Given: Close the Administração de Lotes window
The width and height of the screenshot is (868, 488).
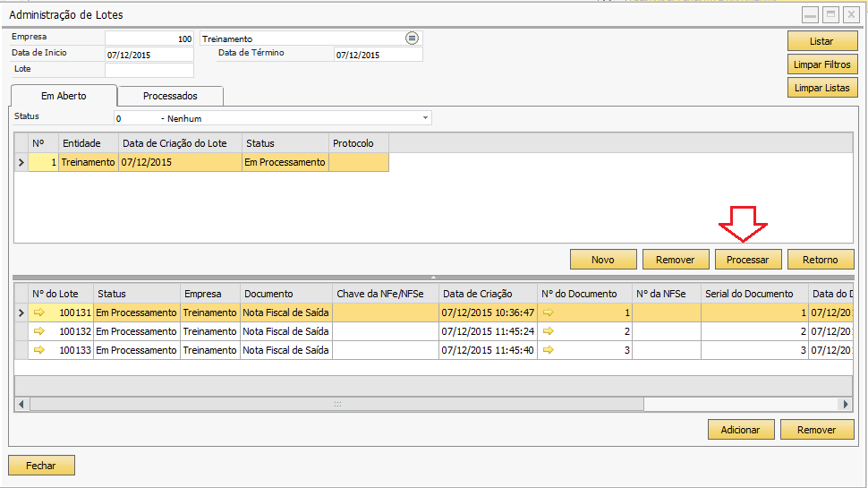Looking at the screenshot, I should [851, 15].
